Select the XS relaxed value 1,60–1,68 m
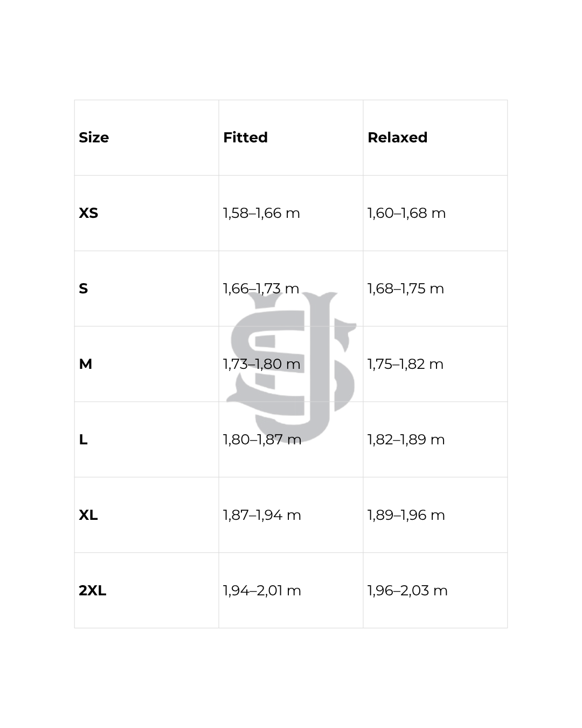 406,213
